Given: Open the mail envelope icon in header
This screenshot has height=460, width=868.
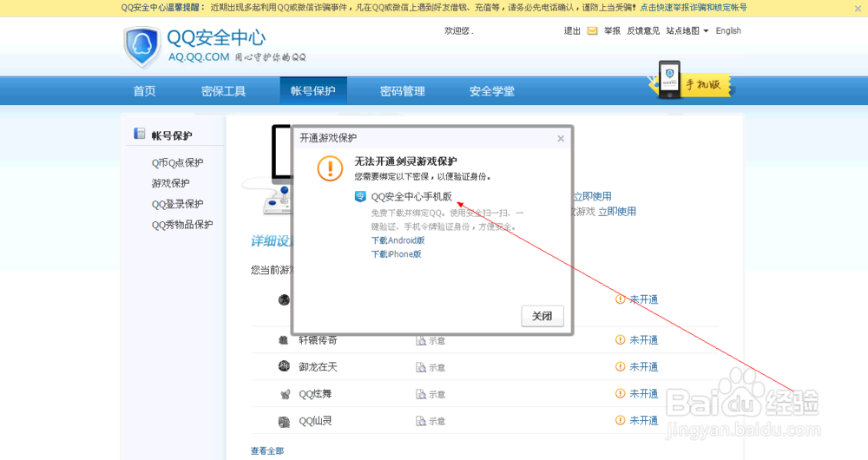Looking at the screenshot, I should pyautogui.click(x=592, y=31).
